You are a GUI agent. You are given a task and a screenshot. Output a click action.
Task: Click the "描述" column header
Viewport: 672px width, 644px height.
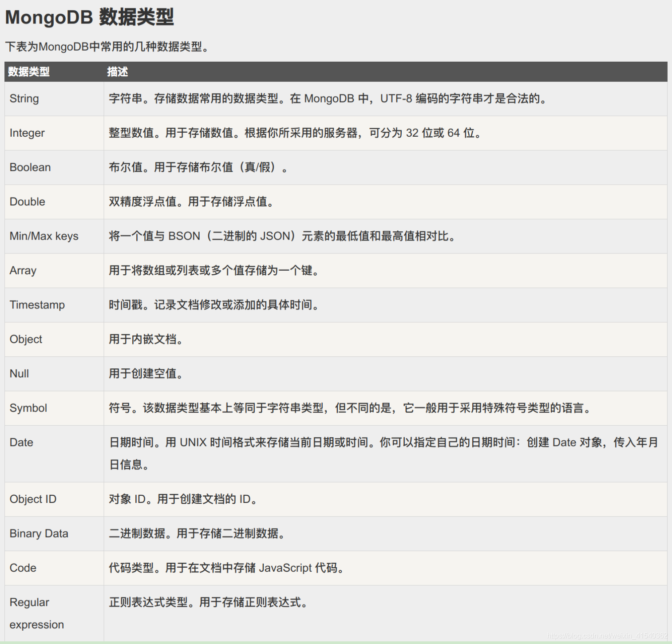point(117,72)
